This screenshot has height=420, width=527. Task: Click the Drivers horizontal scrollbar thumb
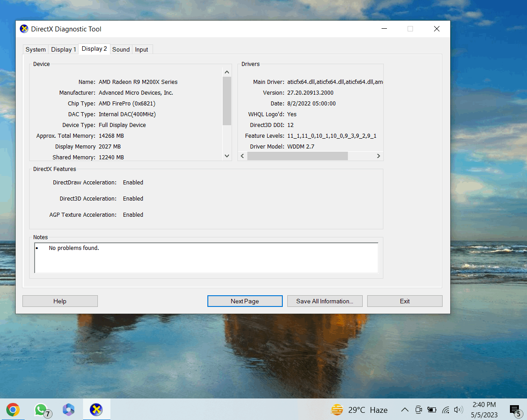pyautogui.click(x=298, y=156)
